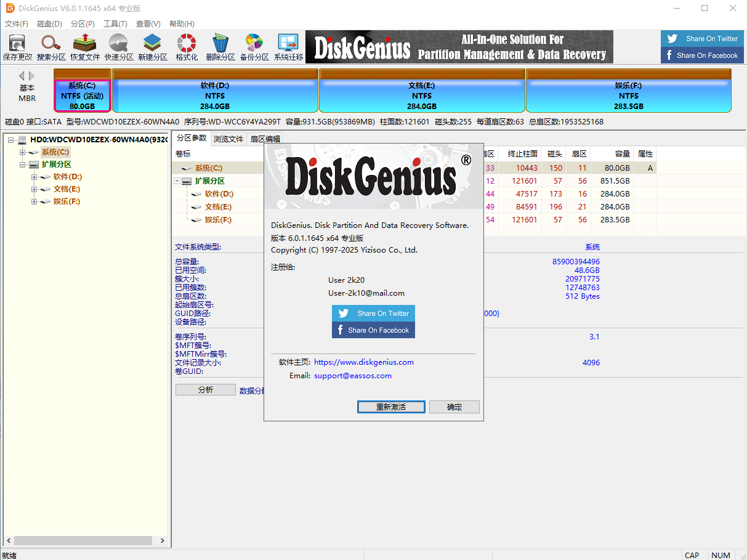Click the drive icon beside 文档(E:) in the tree
747x560 pixels.
(x=46, y=189)
